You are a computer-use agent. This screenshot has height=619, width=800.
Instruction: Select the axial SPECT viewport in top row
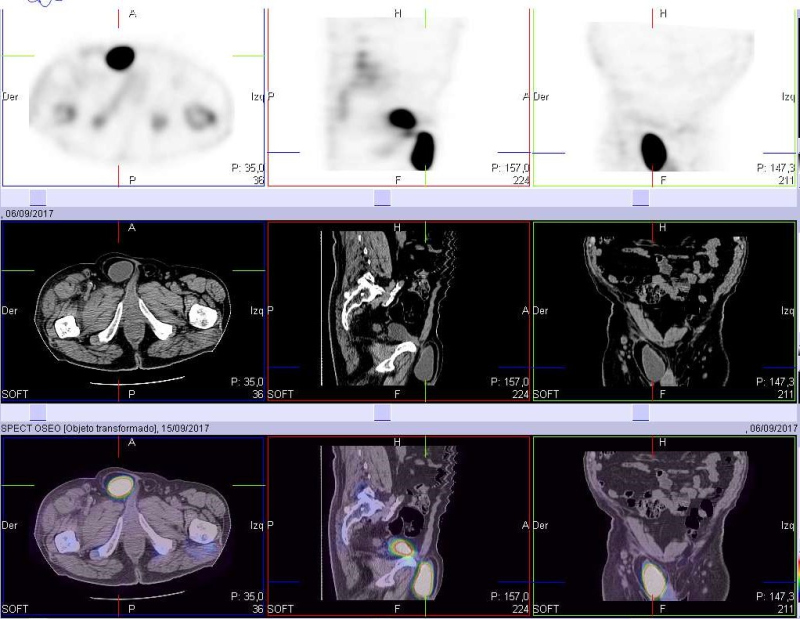132,97
